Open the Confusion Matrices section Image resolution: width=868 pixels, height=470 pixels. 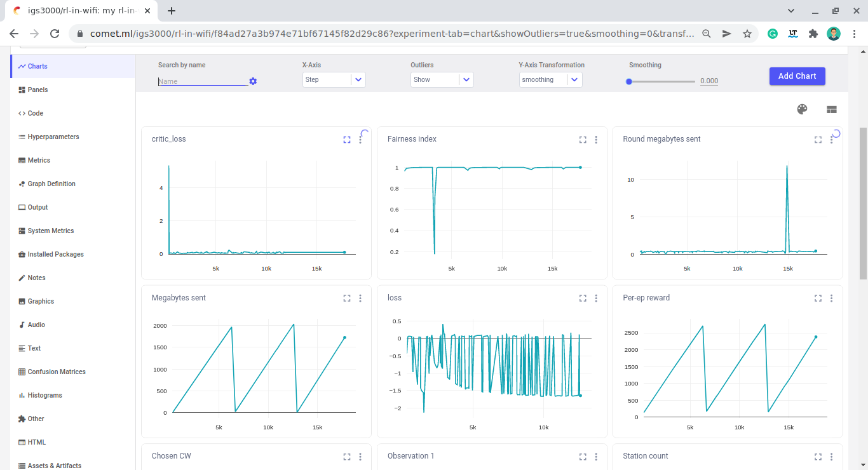[x=73, y=372]
